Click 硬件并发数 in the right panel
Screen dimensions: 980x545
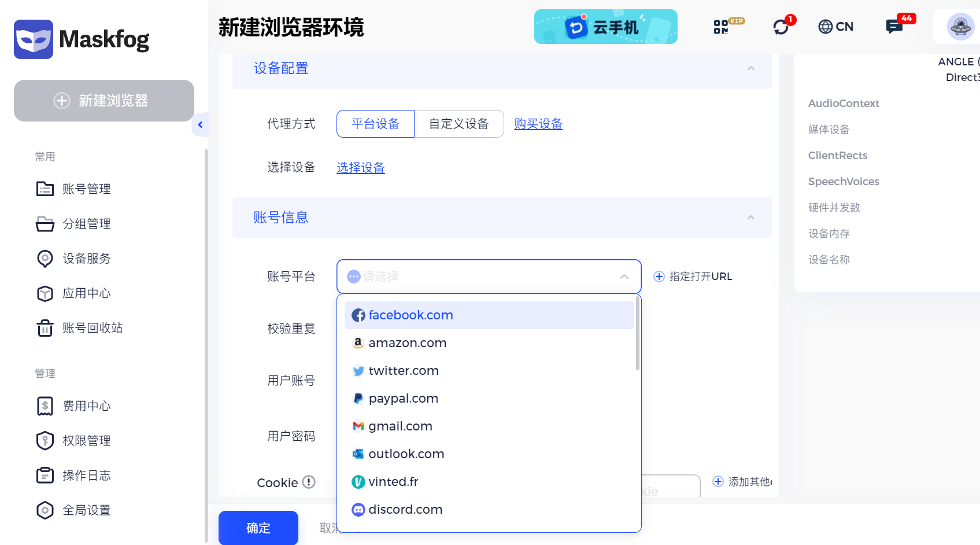click(x=834, y=208)
